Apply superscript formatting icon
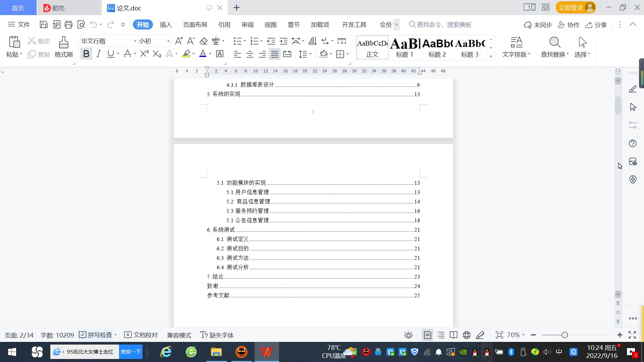Image resolution: width=644 pixels, height=362 pixels. point(144,54)
